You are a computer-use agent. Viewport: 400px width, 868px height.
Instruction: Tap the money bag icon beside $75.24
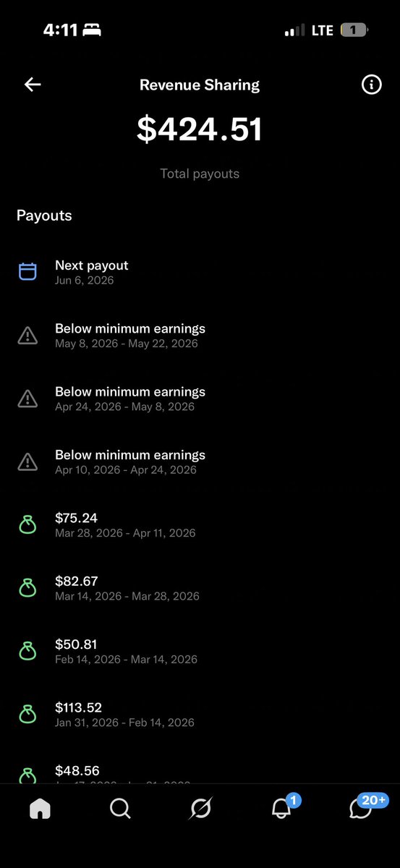[x=27, y=524]
